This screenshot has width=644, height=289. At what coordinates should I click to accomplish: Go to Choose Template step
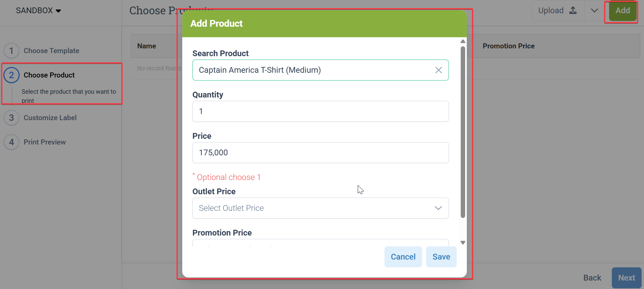point(51,51)
